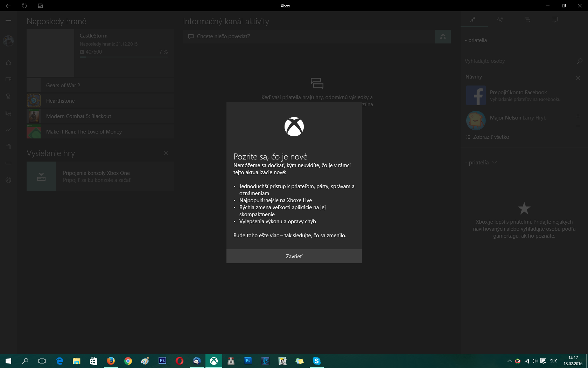Open Connect console icon in sidebar
The height and width of the screenshot is (368, 588).
point(8,163)
